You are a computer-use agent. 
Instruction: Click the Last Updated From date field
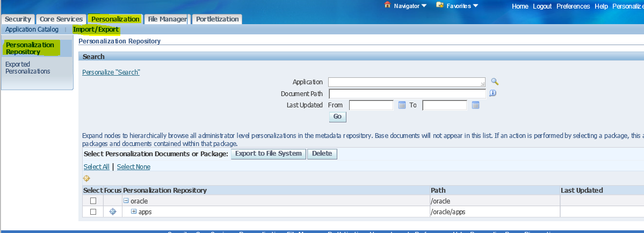(371, 105)
